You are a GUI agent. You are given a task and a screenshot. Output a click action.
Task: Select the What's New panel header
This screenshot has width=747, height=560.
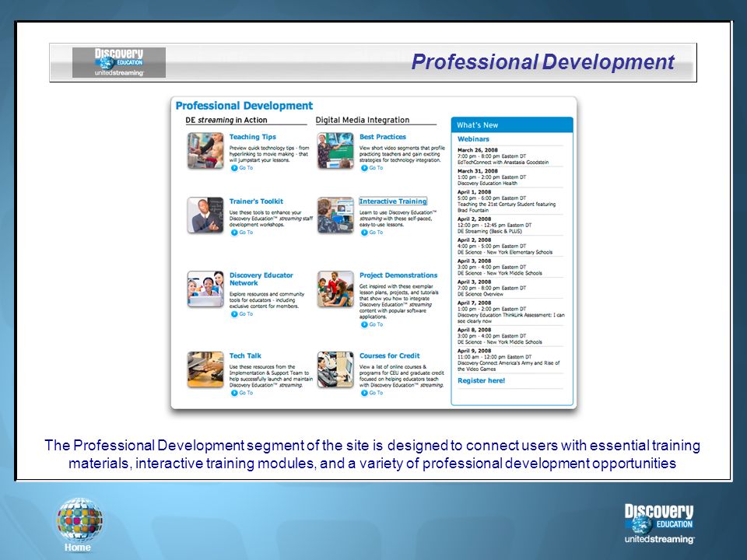tap(512, 124)
